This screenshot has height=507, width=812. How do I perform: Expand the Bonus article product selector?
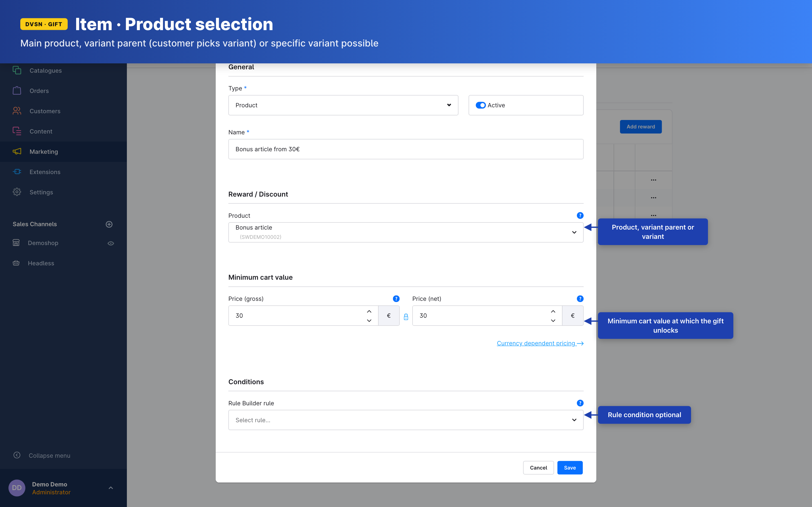click(406, 232)
